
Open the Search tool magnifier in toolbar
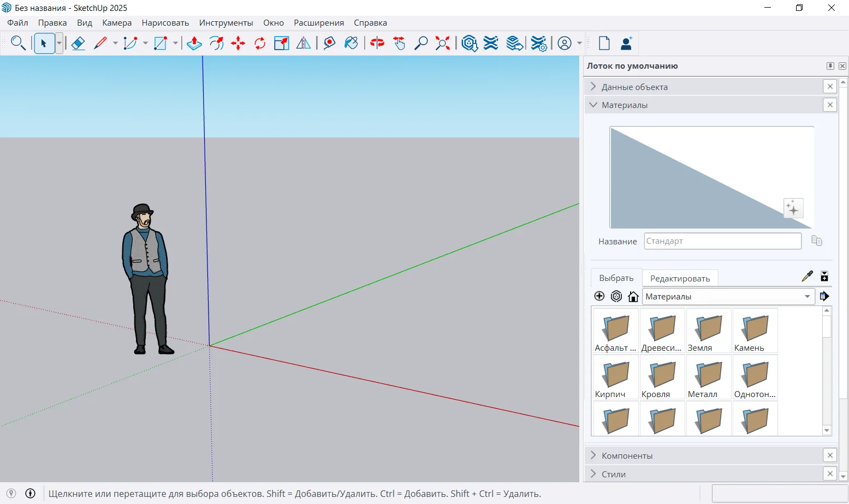pos(18,43)
